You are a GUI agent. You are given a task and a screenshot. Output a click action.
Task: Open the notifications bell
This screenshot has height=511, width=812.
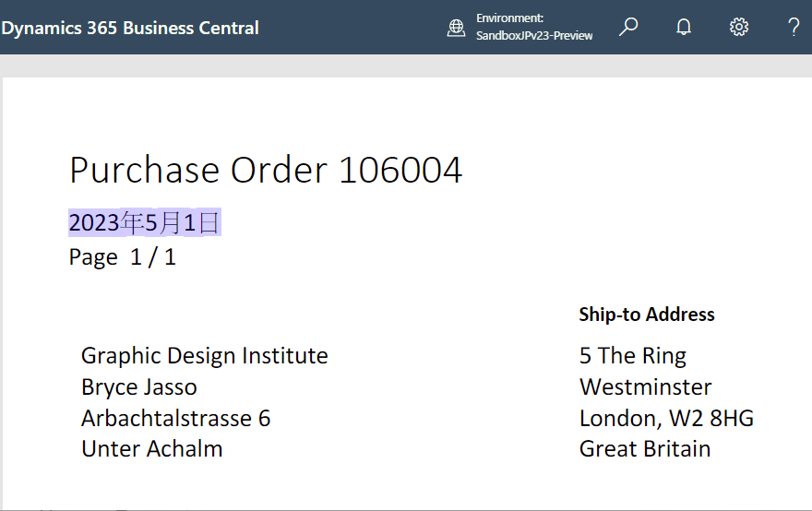point(684,27)
